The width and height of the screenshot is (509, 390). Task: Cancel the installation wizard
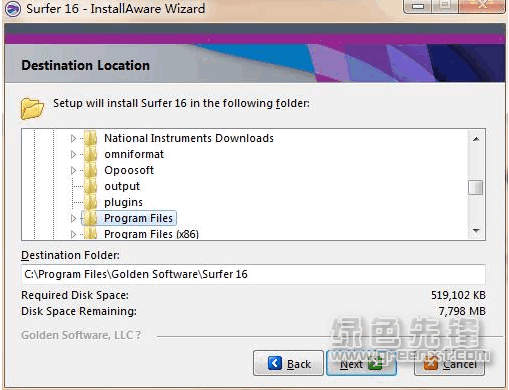(449, 363)
